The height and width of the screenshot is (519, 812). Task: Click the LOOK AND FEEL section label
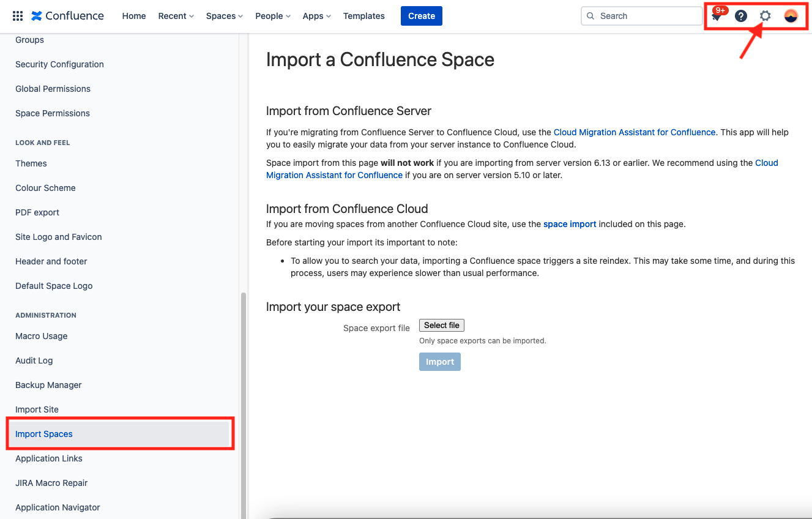pyautogui.click(x=43, y=143)
